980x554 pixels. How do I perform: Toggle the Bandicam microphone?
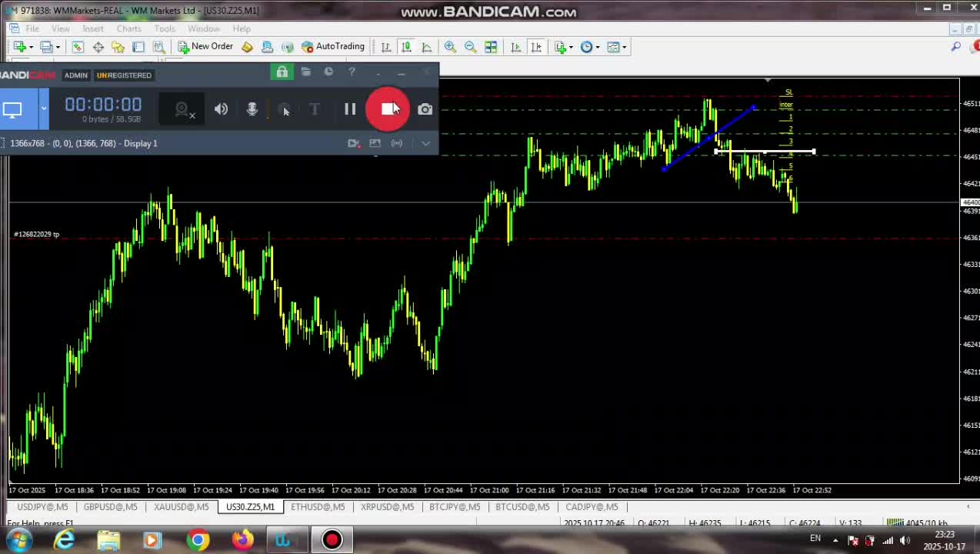pos(252,109)
